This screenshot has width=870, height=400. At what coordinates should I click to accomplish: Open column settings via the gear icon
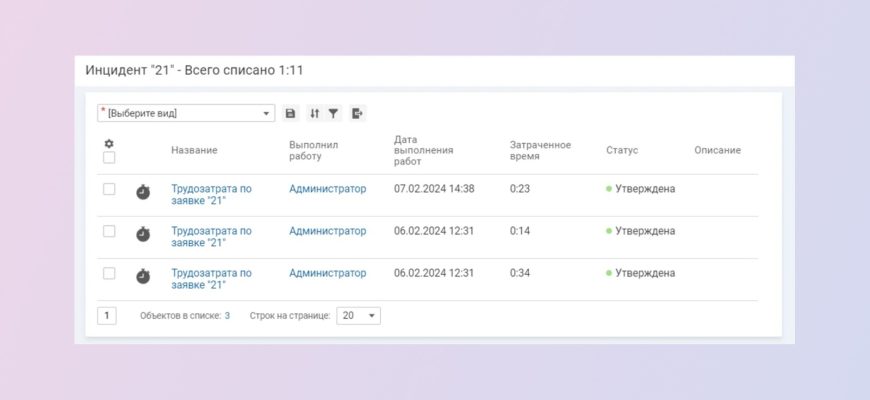[109, 143]
